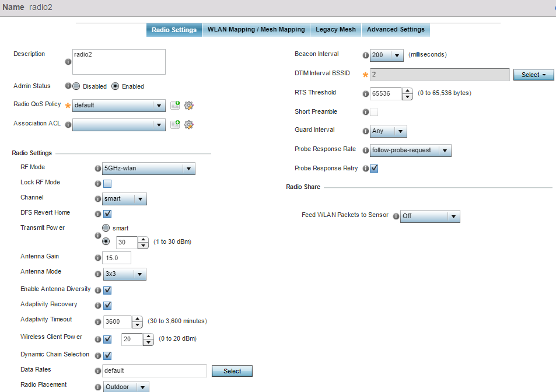Click the info icon beside Beacon Interval

click(366, 55)
